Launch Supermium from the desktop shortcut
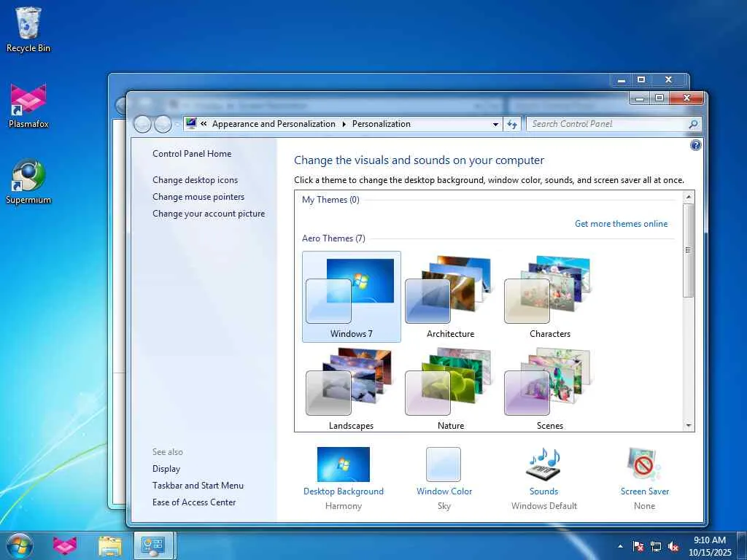 click(28, 182)
